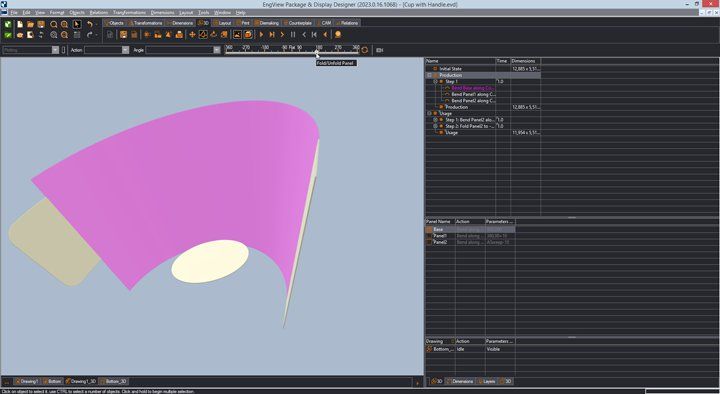
Task: Click the green cube icon at far left
Action: pos(8,24)
